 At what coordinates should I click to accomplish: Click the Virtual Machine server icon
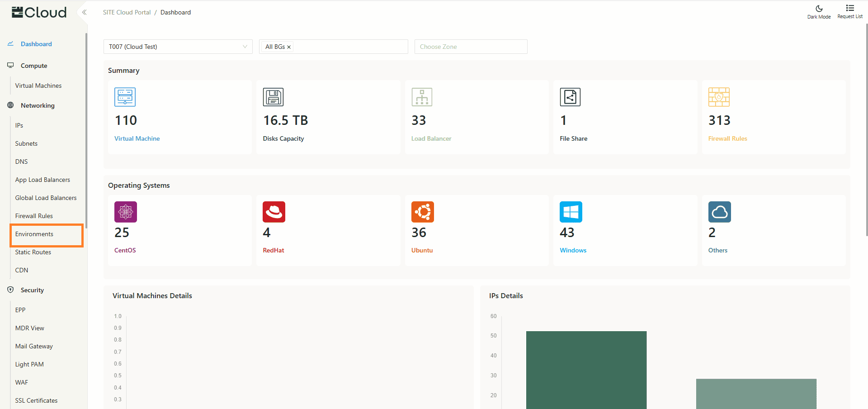click(125, 97)
